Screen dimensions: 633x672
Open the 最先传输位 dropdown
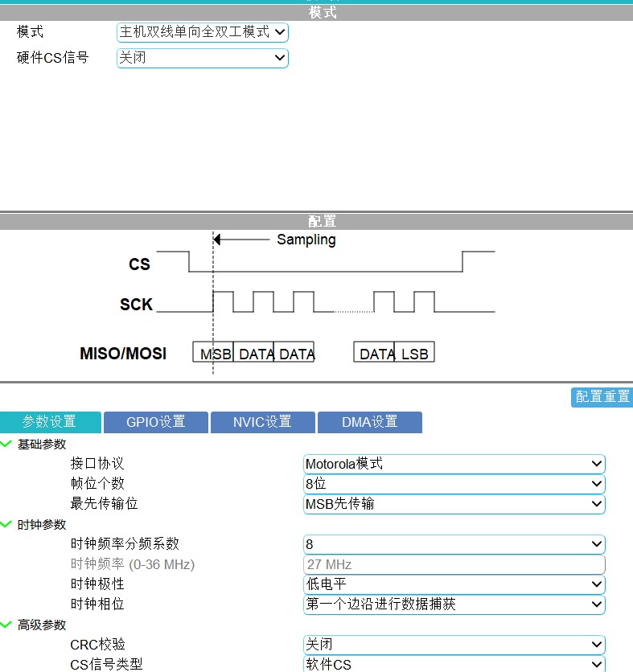tap(454, 504)
